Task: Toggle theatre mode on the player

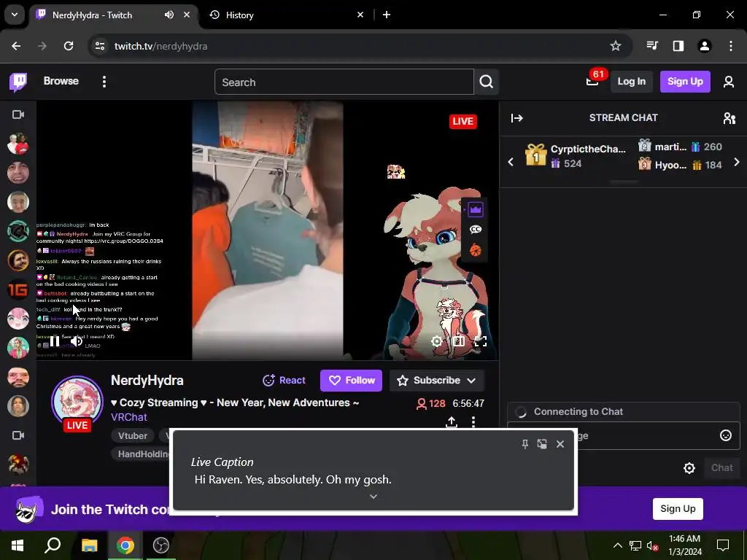Action: click(458, 341)
